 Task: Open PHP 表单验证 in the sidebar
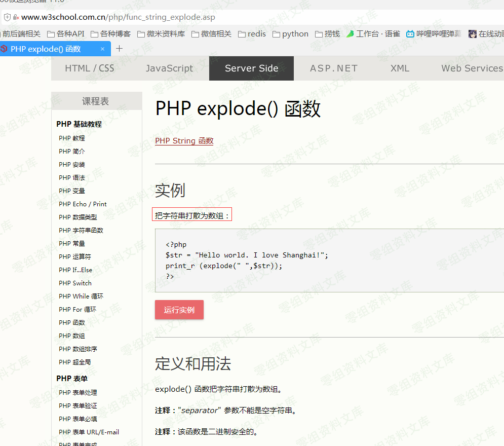[x=78, y=406]
